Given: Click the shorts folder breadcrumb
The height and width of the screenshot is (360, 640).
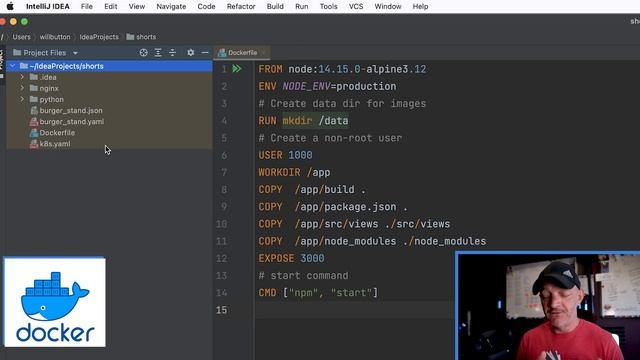Looking at the screenshot, I should pyautogui.click(x=141, y=37).
